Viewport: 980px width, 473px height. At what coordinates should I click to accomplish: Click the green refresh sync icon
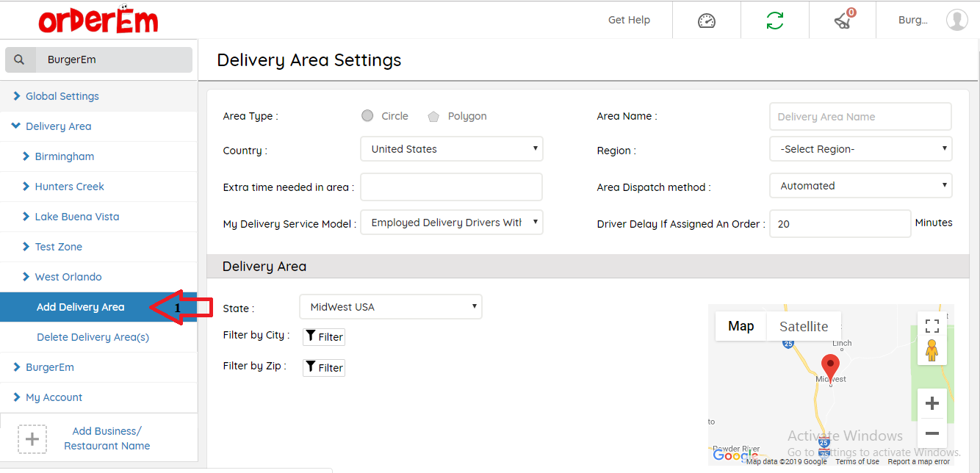point(774,21)
